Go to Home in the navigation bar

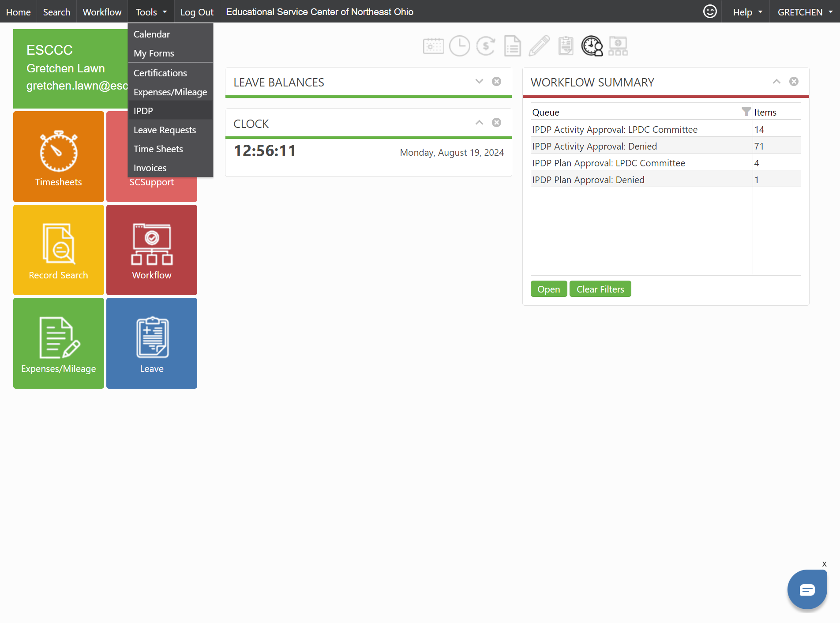coord(19,12)
